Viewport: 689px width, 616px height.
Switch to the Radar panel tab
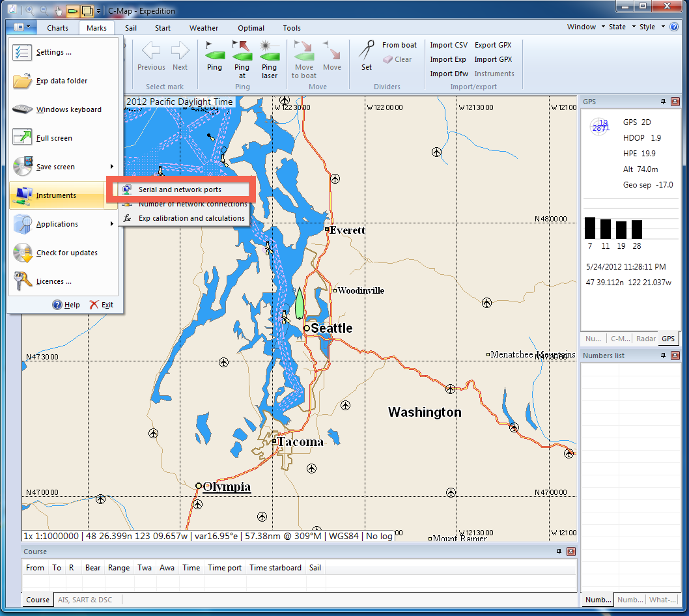[x=645, y=339]
